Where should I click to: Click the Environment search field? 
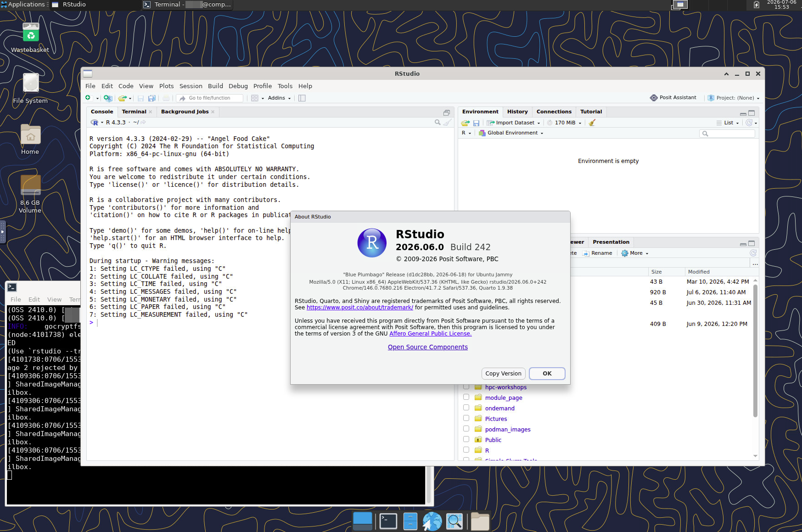[x=727, y=134]
